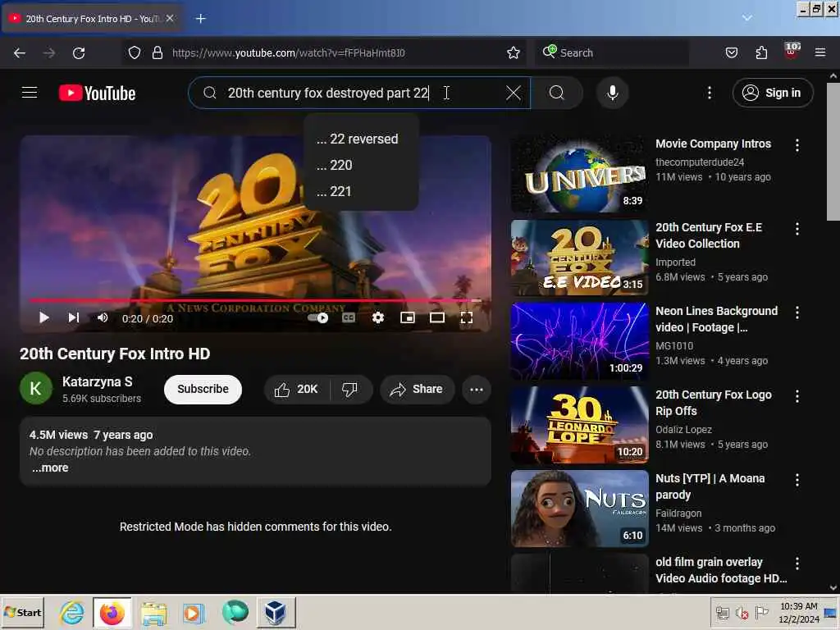Launch Windows Media Player from taskbar
840x630 pixels.
194,613
